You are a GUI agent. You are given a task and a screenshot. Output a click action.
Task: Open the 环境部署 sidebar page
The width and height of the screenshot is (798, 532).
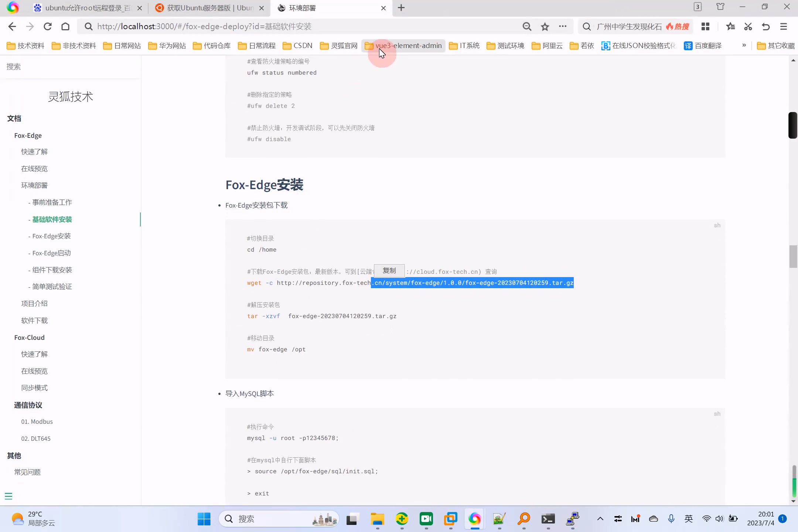tap(34, 185)
